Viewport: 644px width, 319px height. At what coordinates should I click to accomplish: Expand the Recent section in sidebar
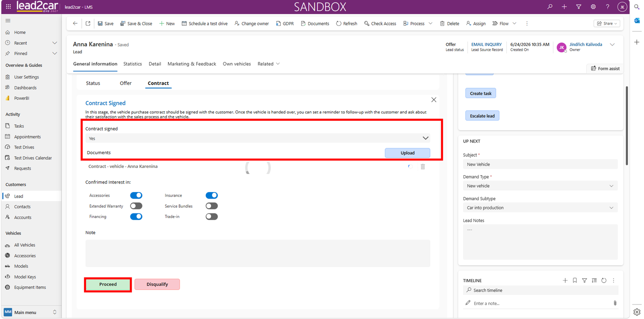pos(55,43)
